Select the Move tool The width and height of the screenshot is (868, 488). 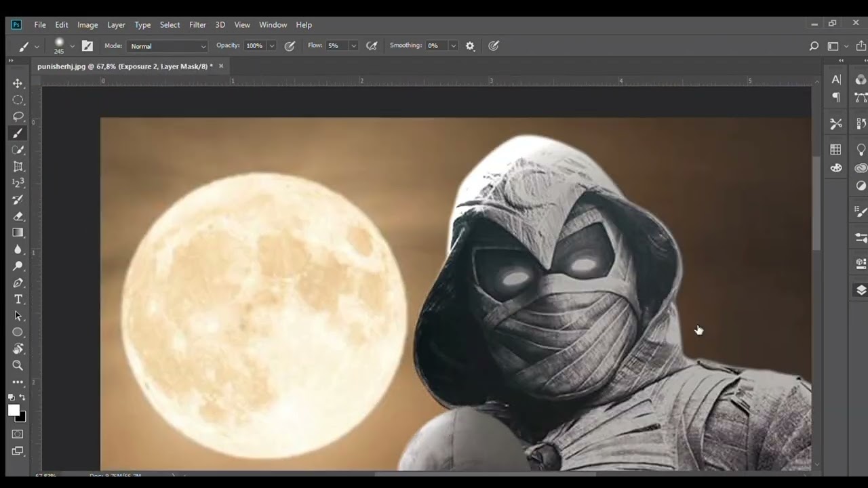point(18,83)
